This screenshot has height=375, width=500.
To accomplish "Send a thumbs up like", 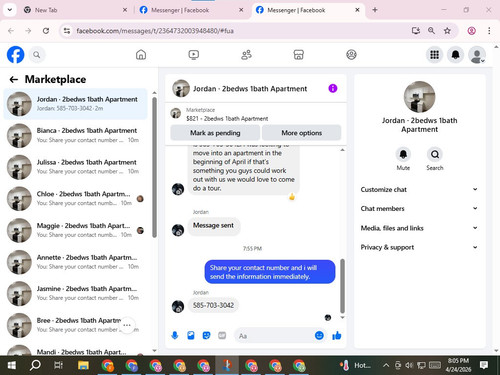I will coord(337,335).
